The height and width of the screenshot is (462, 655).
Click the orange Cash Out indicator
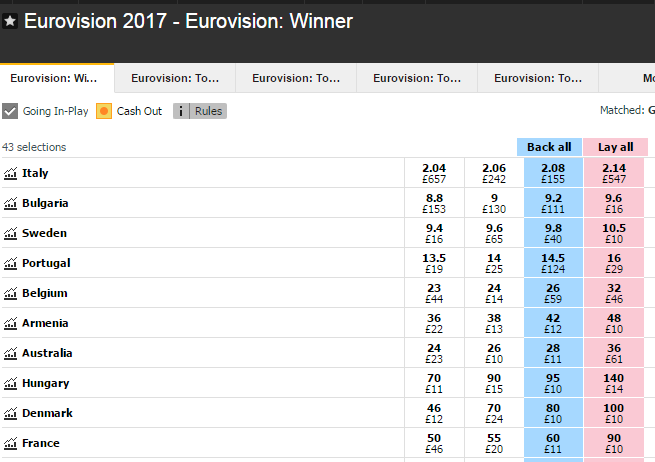point(104,111)
